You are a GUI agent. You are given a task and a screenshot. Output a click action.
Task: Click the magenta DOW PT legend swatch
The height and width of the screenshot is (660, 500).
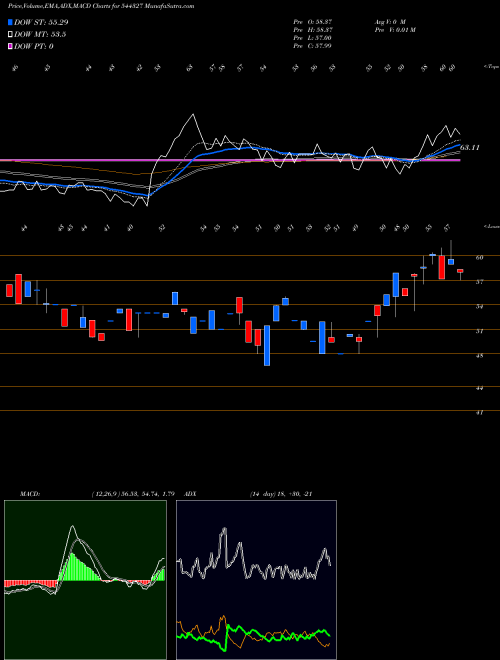tap(11, 46)
